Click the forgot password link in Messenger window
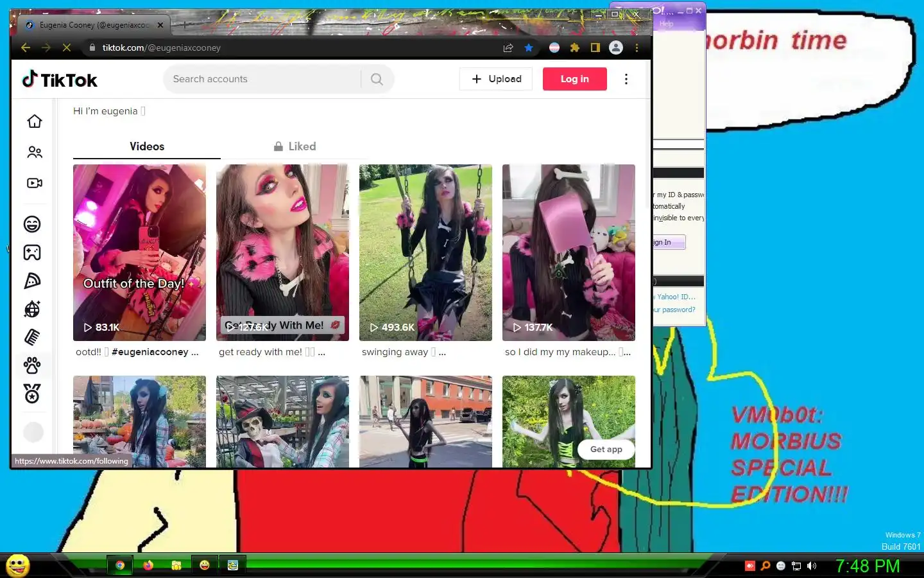The image size is (924, 578). (674, 310)
